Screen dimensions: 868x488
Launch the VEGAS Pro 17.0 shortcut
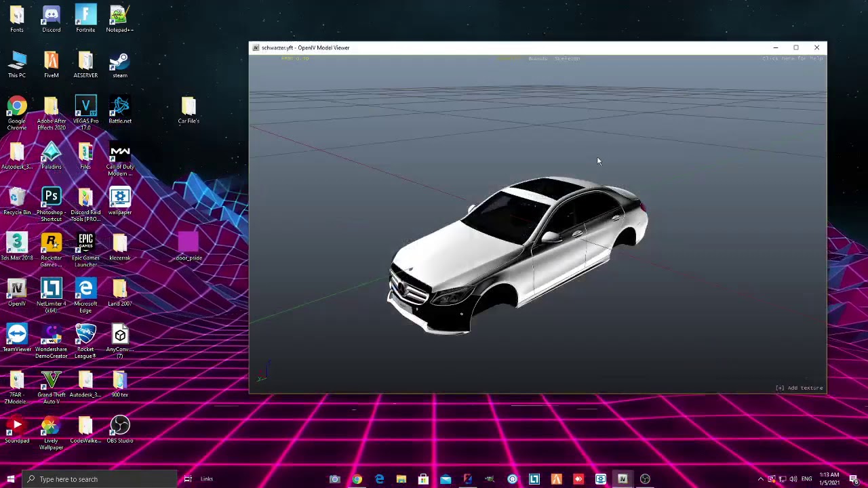click(x=85, y=113)
